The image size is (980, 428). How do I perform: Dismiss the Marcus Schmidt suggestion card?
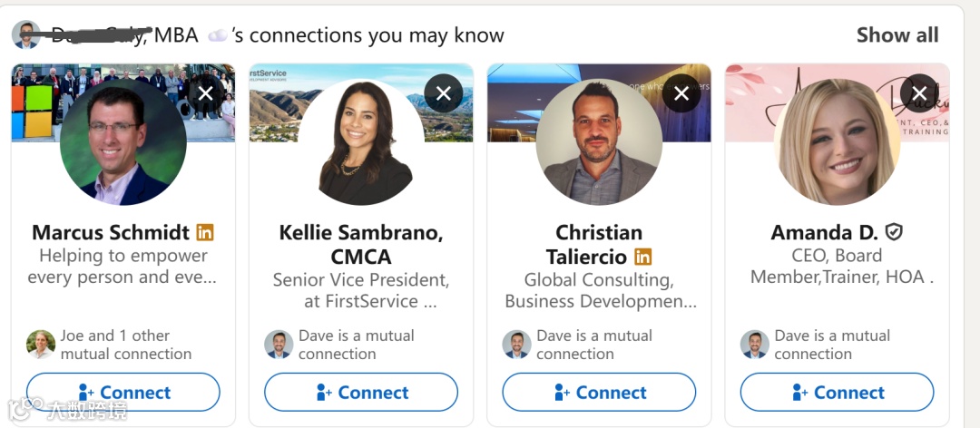point(206,93)
